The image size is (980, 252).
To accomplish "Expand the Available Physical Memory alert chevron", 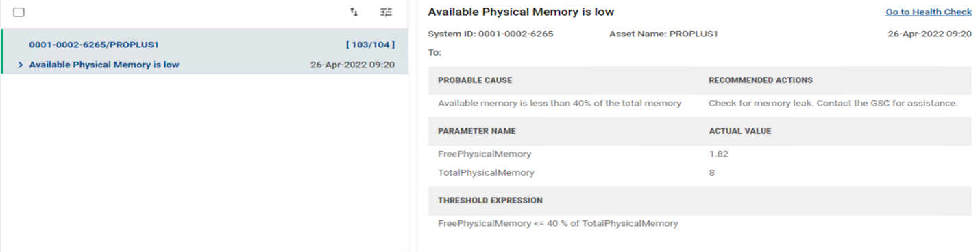I will 21,65.
